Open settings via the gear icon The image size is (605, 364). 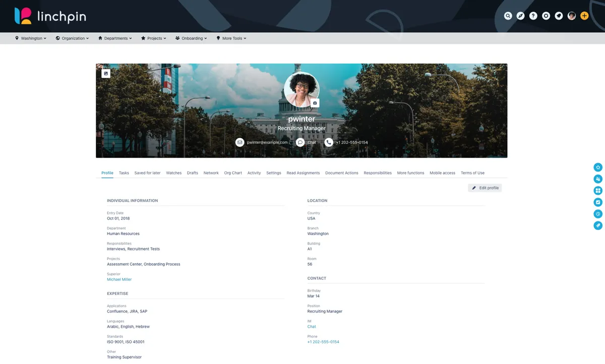click(546, 16)
